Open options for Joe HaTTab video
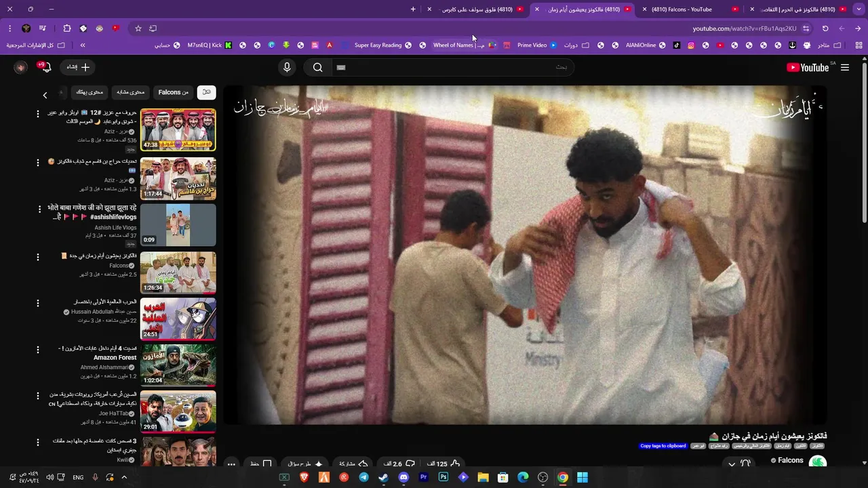Viewport: 868px width, 488px height. pyautogui.click(x=38, y=395)
